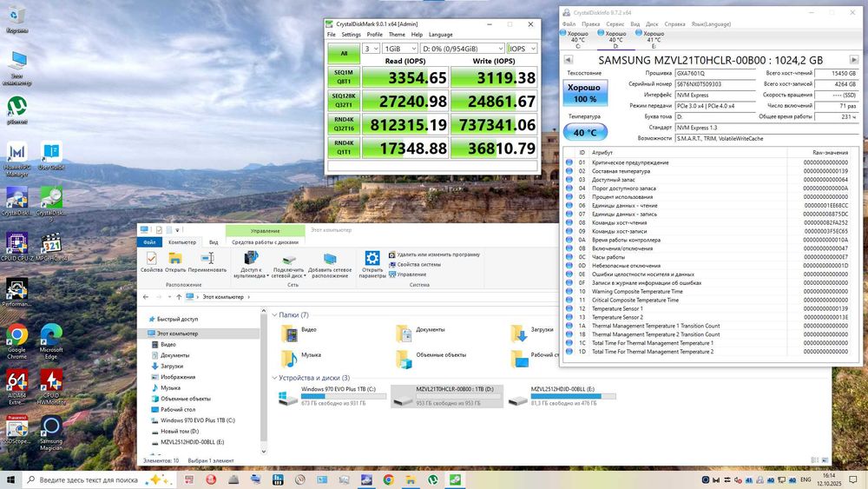This screenshot has width=868, height=489.
Task: Click next disk arrow in CrystalDiskInfo
Action: [853, 60]
